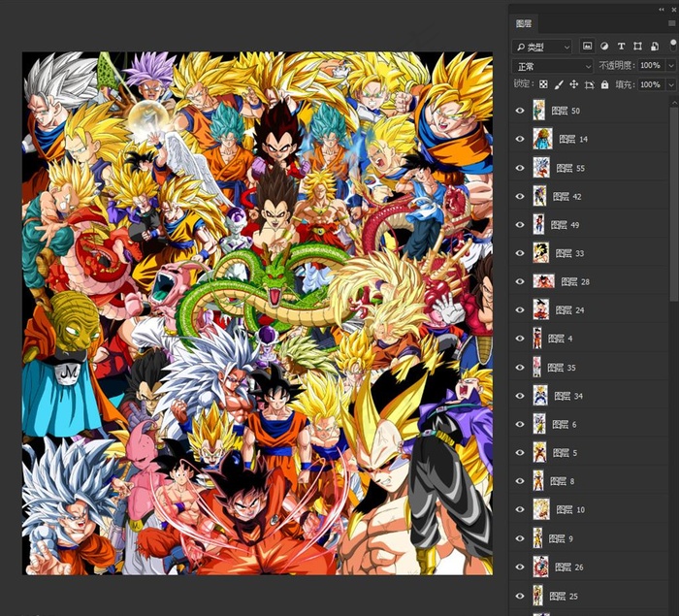The height and width of the screenshot is (616, 679).
Task: Hide 图层 33 with eye icon
Action: [520, 253]
